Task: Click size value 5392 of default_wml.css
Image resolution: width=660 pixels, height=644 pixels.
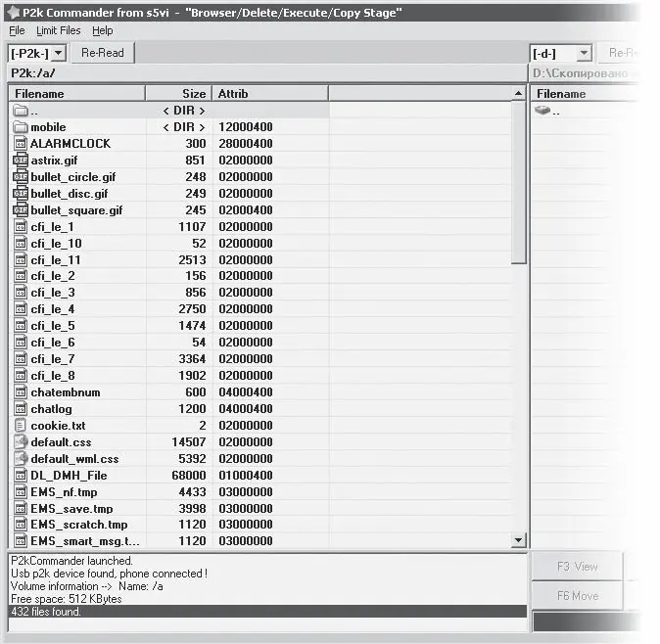Action: (192, 458)
